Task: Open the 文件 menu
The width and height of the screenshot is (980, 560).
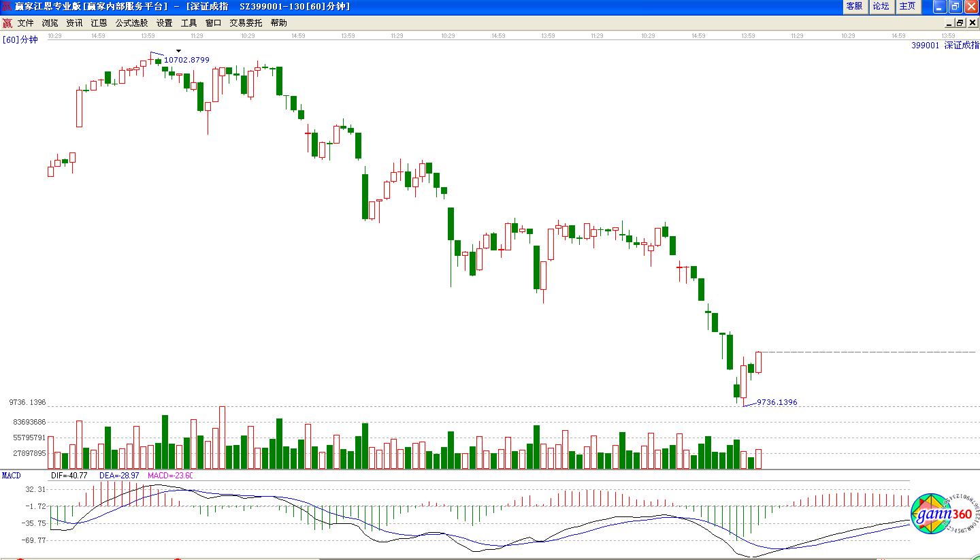Action: coord(26,22)
